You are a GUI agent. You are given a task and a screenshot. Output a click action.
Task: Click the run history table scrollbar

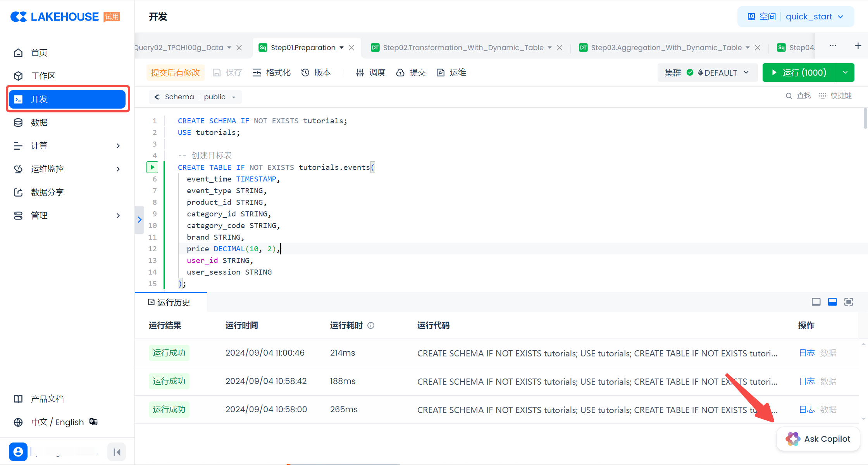(863, 381)
